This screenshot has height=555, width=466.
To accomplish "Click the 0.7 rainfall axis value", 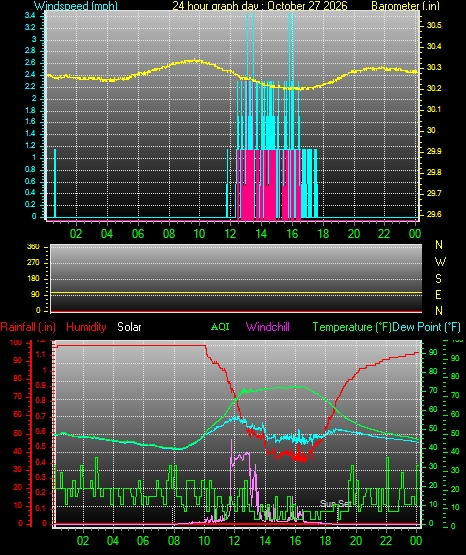I will 41,416.
